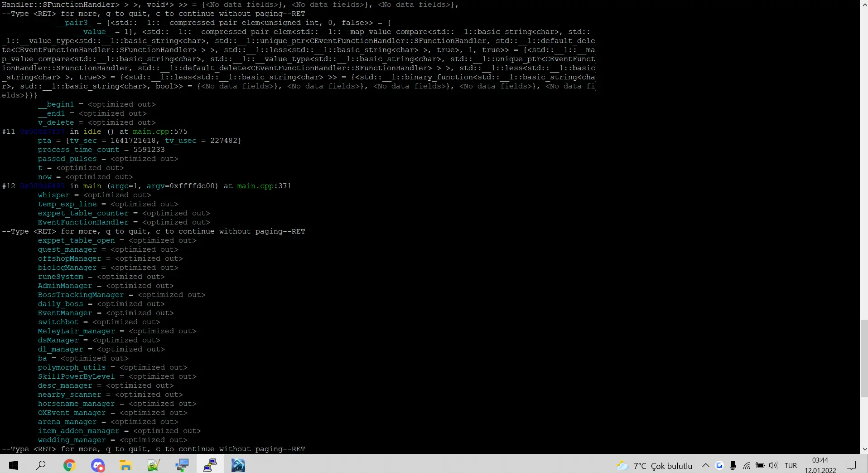Viewport: 868px width, 473px height.
Task: Click 'runeSystem' variable line
Action: [101, 277]
